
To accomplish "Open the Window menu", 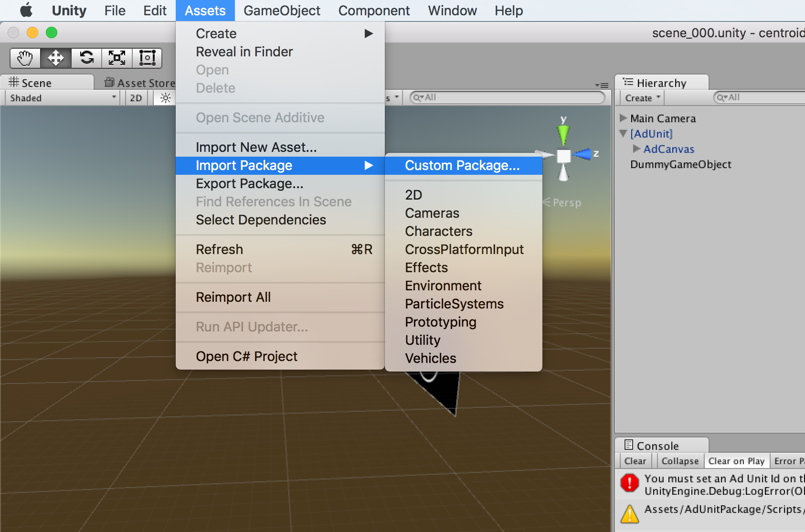I will pyautogui.click(x=452, y=11).
